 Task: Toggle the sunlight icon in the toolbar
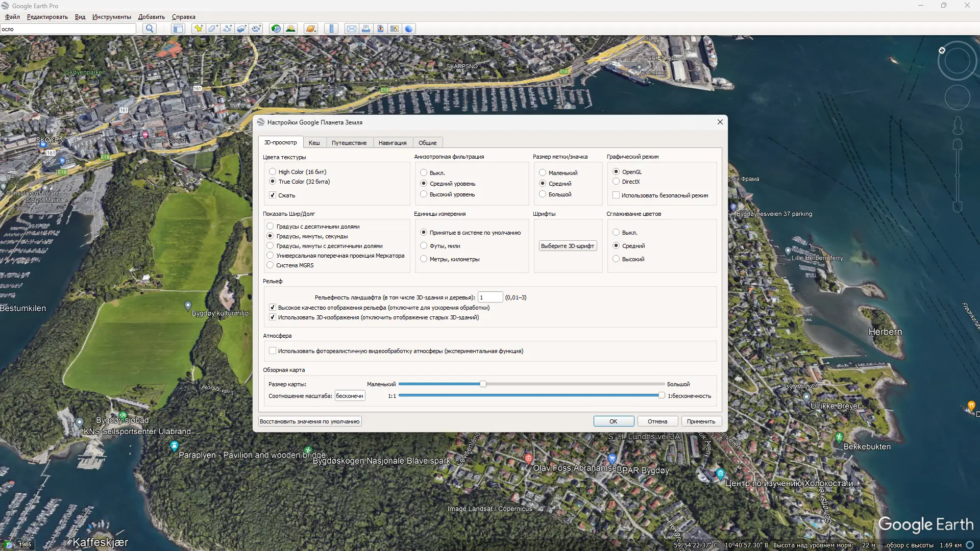coord(290,29)
